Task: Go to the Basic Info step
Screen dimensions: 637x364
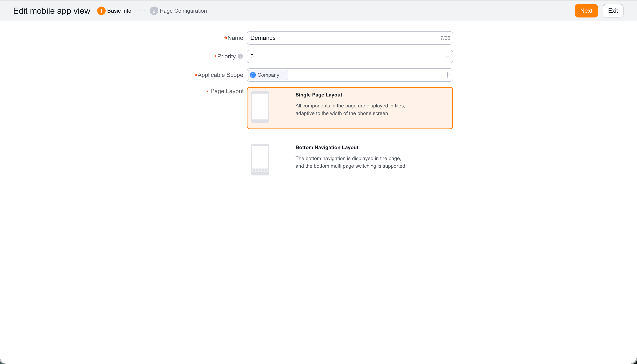Action: 114,11
